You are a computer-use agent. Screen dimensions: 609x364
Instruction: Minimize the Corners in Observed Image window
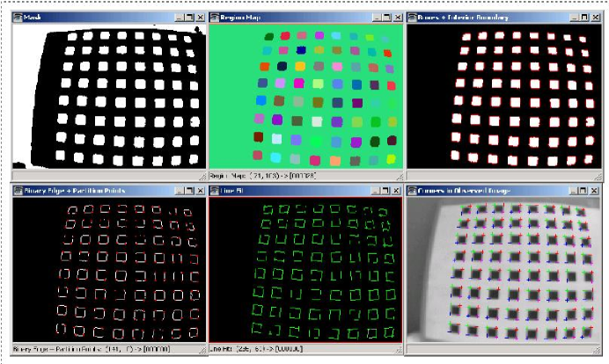click(573, 191)
